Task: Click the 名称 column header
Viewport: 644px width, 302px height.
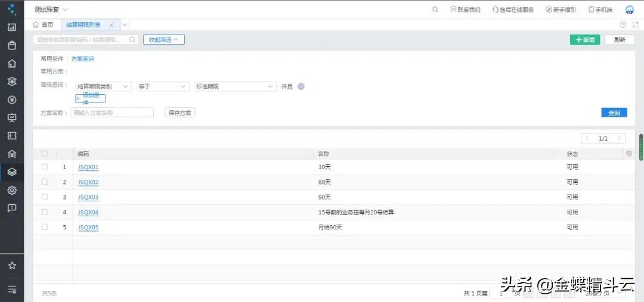Action: [x=324, y=154]
